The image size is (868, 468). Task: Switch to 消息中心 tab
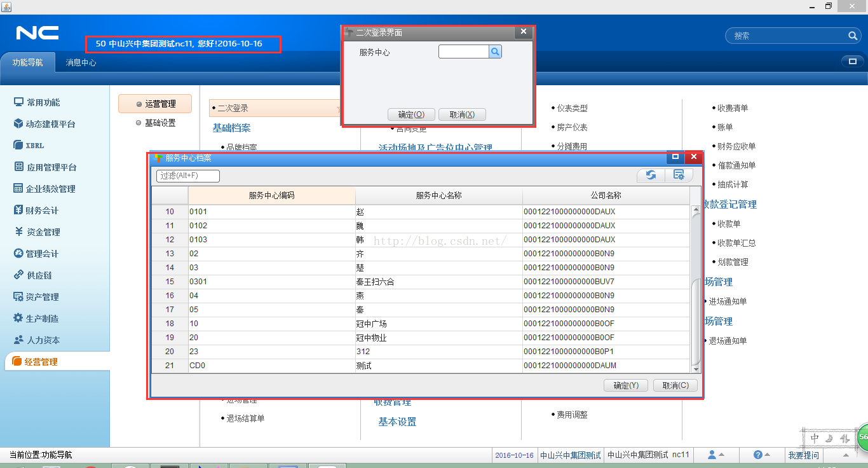81,62
